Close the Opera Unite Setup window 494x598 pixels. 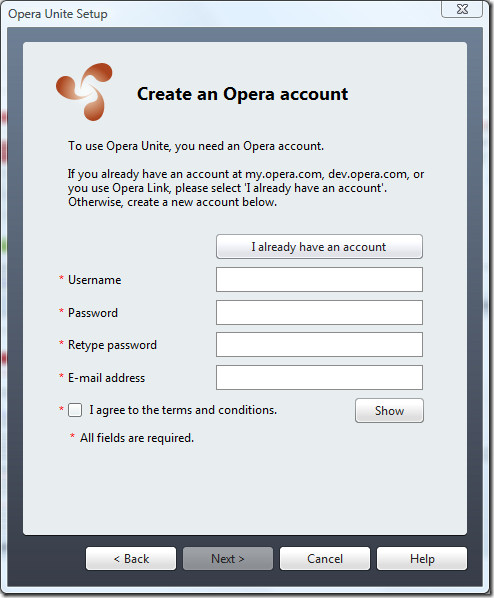click(462, 9)
